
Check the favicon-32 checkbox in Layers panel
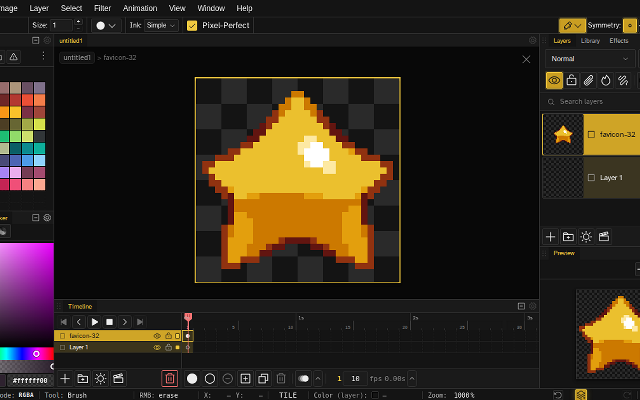(x=591, y=134)
